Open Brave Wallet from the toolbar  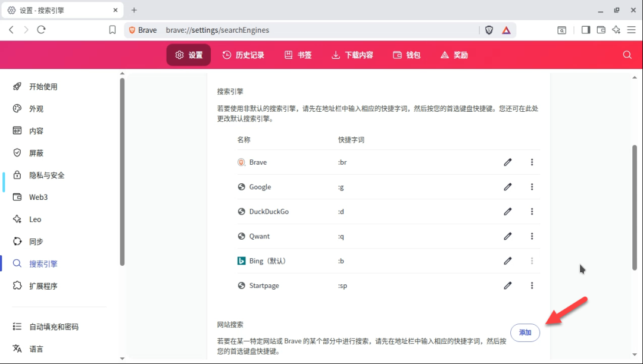pos(601,30)
